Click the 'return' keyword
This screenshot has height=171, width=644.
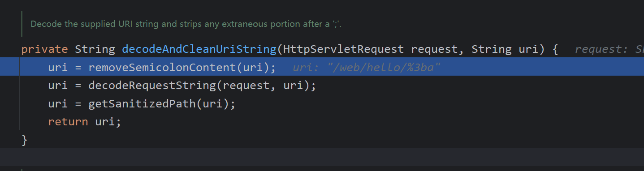tap(68, 122)
